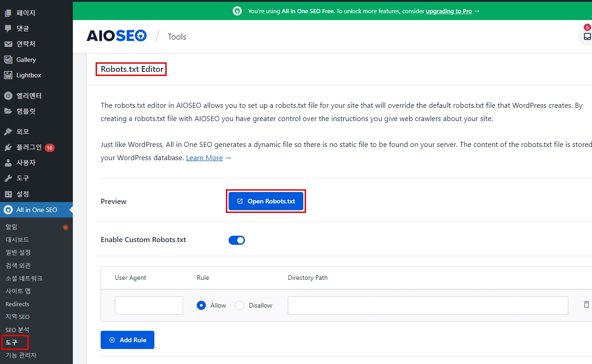Click the paintbrush icon beside 외모

tap(8, 132)
